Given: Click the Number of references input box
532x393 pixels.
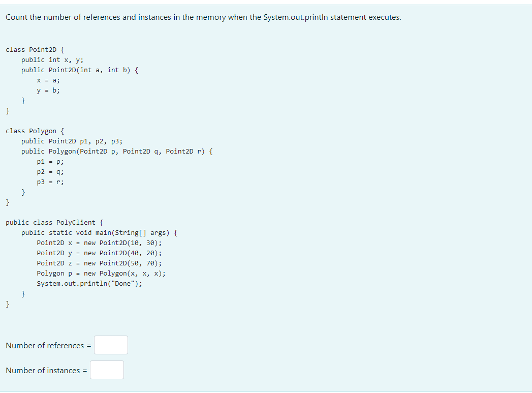Looking at the screenshot, I should pos(111,345).
